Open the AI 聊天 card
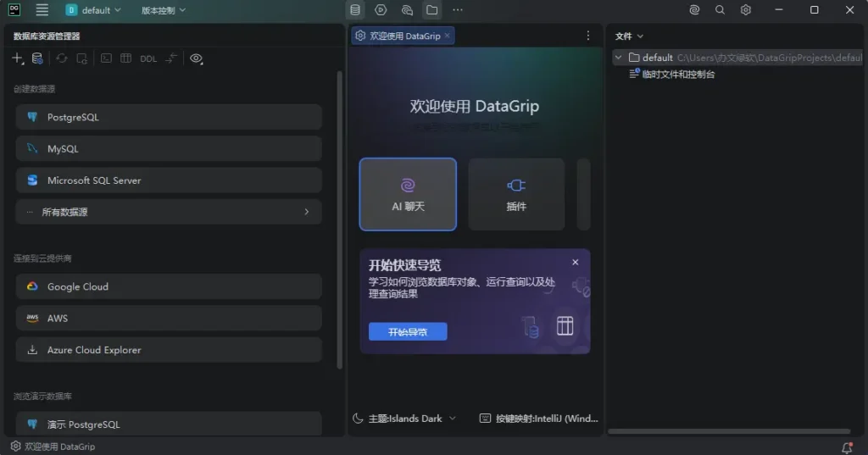This screenshot has height=455, width=868. pyautogui.click(x=408, y=194)
